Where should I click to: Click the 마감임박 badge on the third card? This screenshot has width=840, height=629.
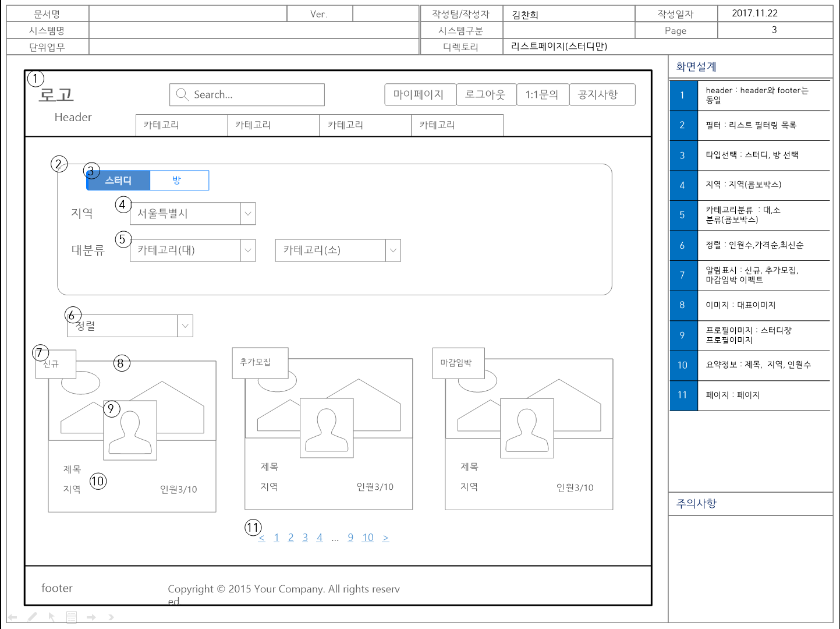(x=459, y=363)
